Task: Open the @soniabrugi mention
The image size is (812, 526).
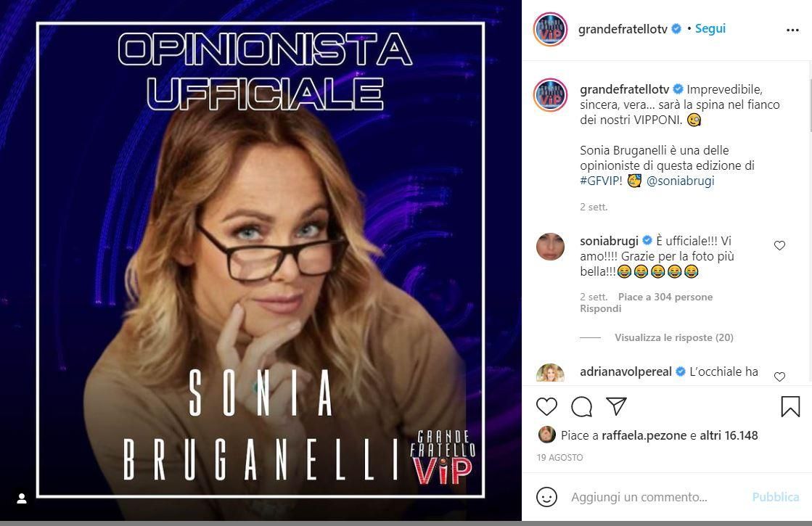Action: [680, 181]
